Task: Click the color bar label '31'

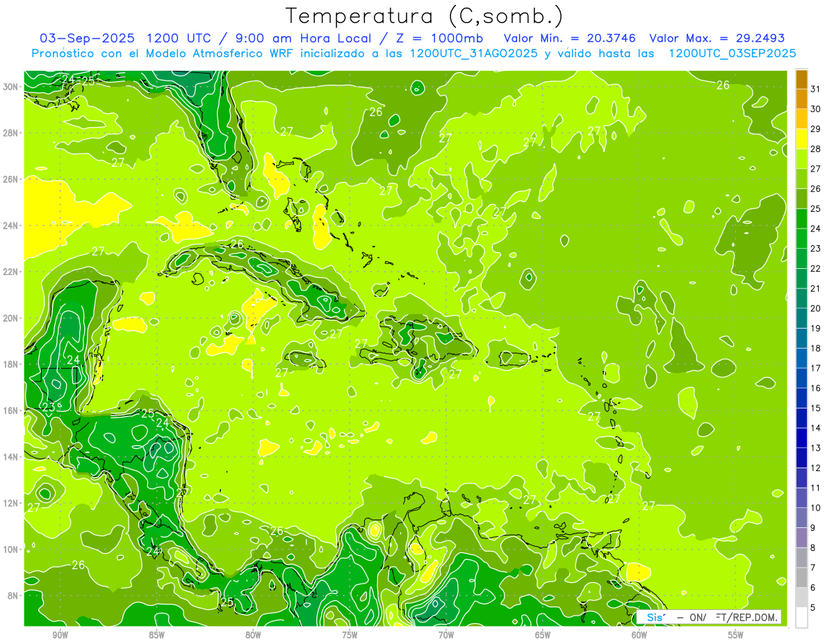Action: (816, 89)
